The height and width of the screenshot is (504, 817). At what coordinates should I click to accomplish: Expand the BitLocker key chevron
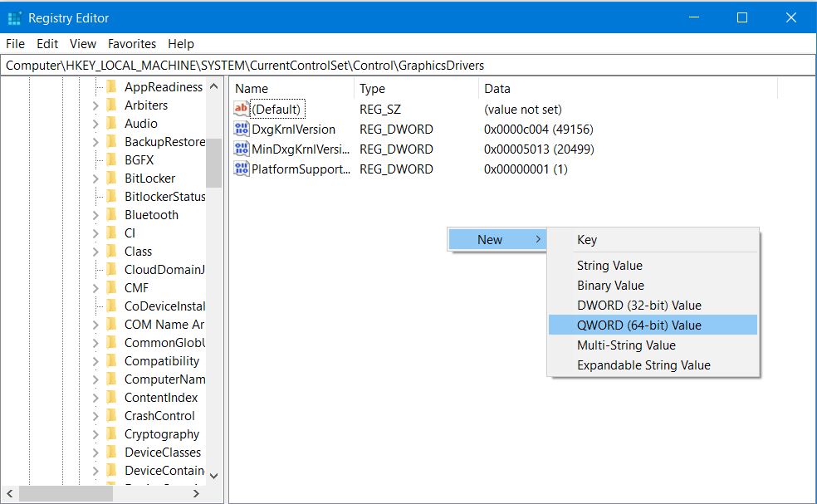click(x=95, y=179)
